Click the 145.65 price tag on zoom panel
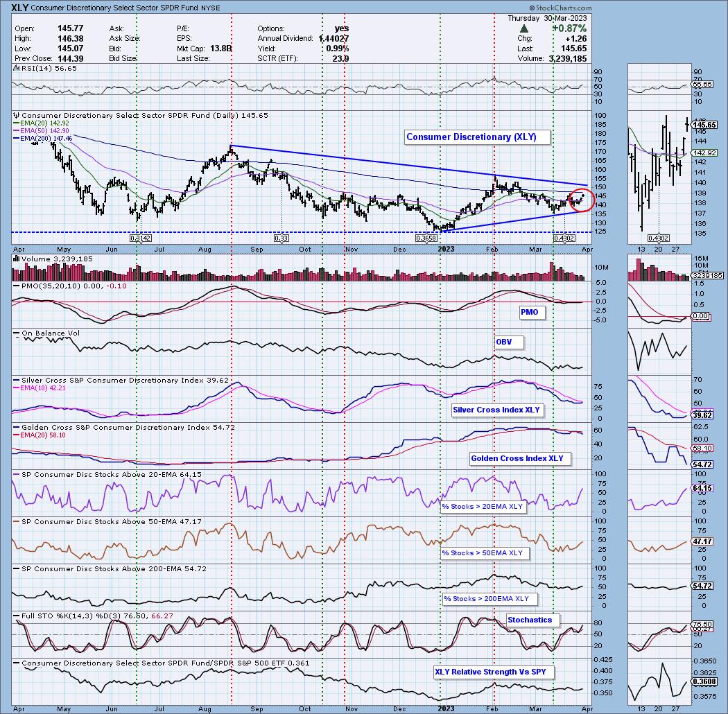Image resolution: width=728 pixels, height=714 pixels. coord(704,125)
